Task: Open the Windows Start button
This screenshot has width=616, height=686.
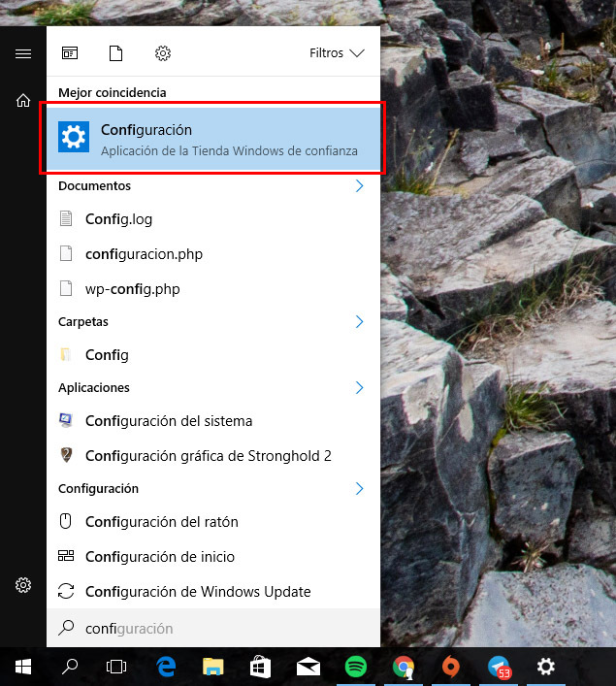Action: tap(23, 667)
